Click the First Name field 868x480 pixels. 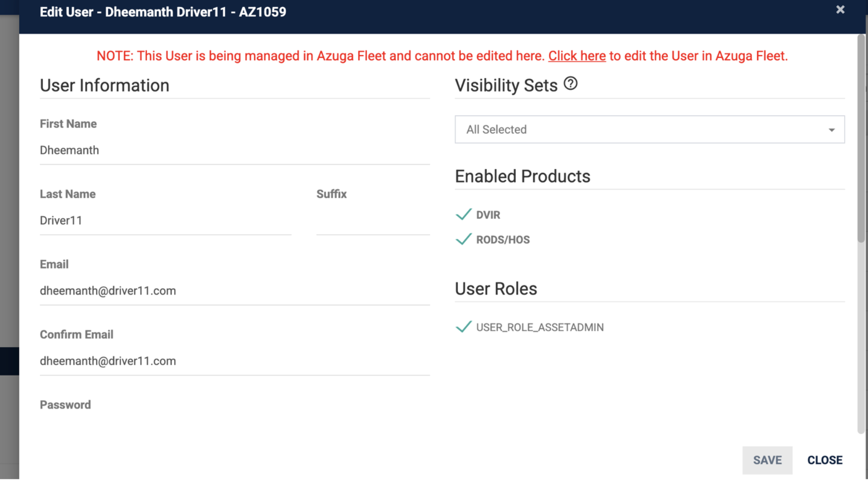click(x=234, y=150)
